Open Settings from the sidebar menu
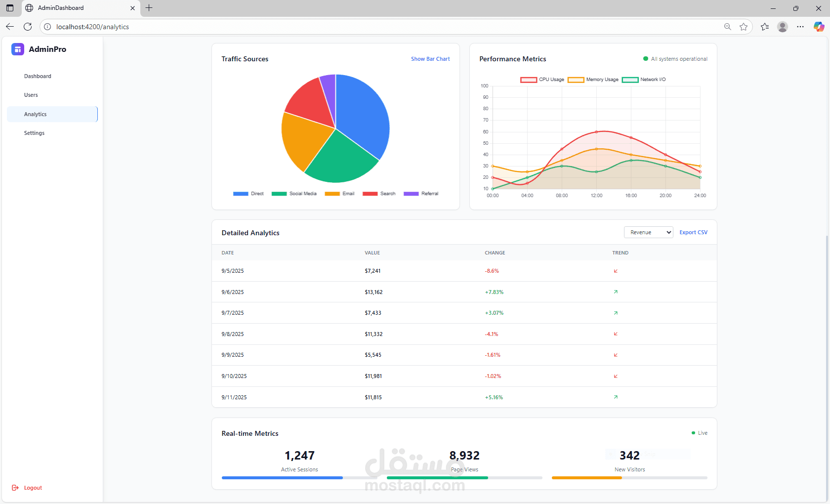Screen dimensions: 830x504 coord(34,133)
